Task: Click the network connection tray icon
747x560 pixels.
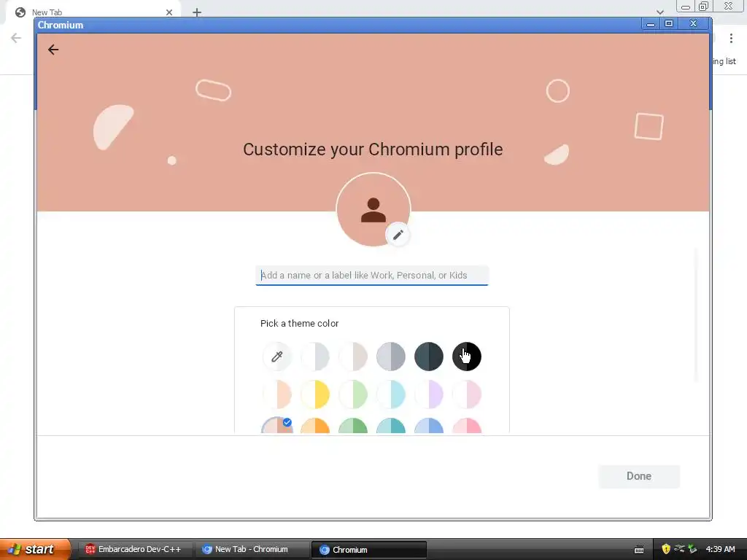Action: (x=679, y=549)
